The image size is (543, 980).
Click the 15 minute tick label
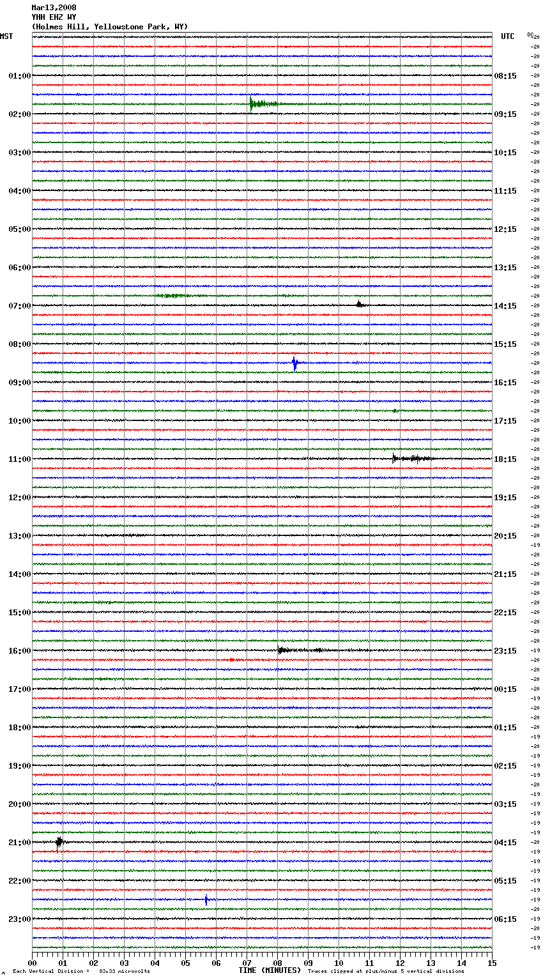pos(492,963)
